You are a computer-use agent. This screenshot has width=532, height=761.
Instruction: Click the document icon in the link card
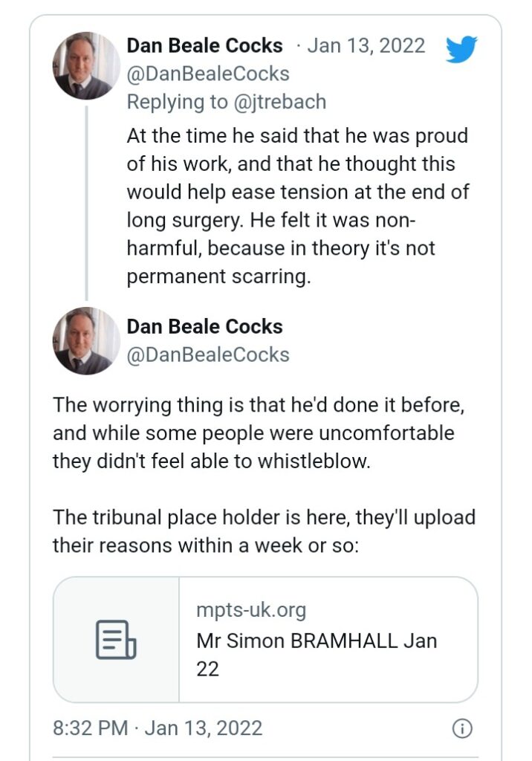(x=116, y=639)
